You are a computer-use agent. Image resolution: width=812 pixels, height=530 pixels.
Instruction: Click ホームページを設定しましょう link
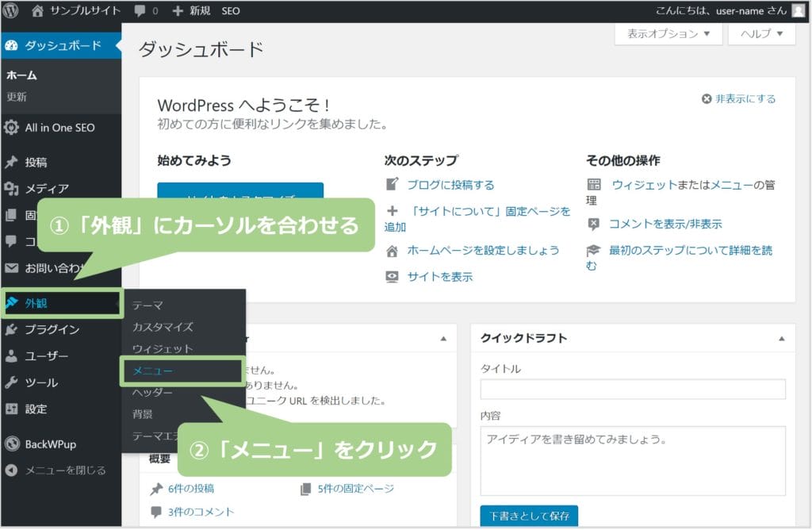coord(483,250)
